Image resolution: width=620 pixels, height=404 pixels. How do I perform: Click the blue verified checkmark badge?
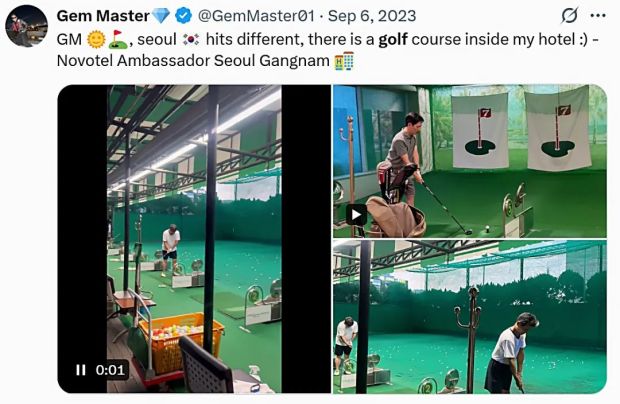183,16
